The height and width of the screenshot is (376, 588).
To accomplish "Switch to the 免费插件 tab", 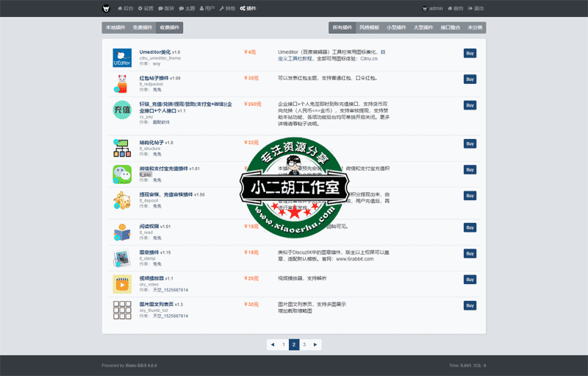I will pos(143,27).
